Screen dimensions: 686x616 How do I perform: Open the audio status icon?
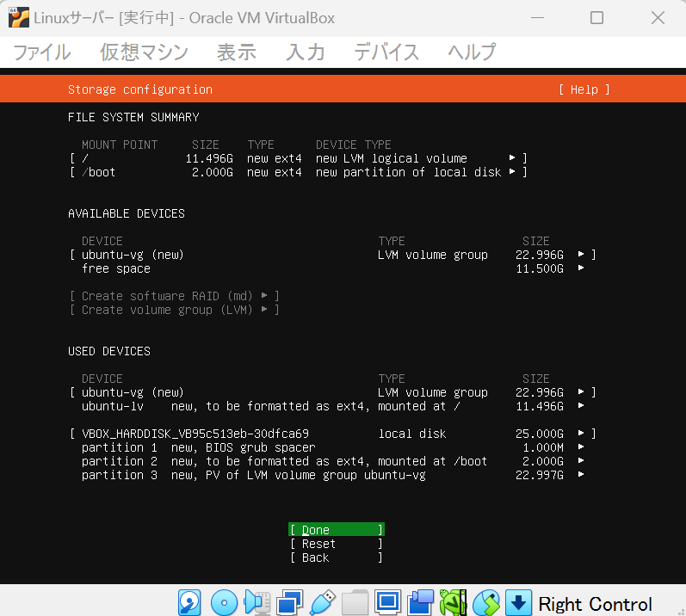[x=257, y=603]
